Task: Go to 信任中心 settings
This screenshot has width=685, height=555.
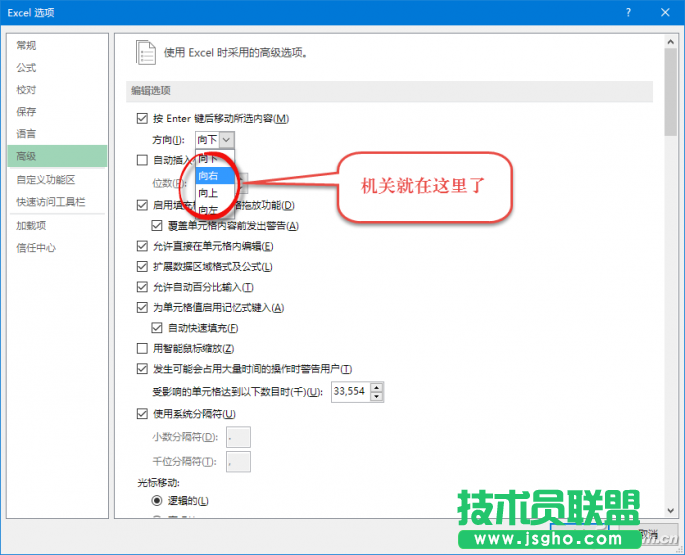Action: pos(36,248)
